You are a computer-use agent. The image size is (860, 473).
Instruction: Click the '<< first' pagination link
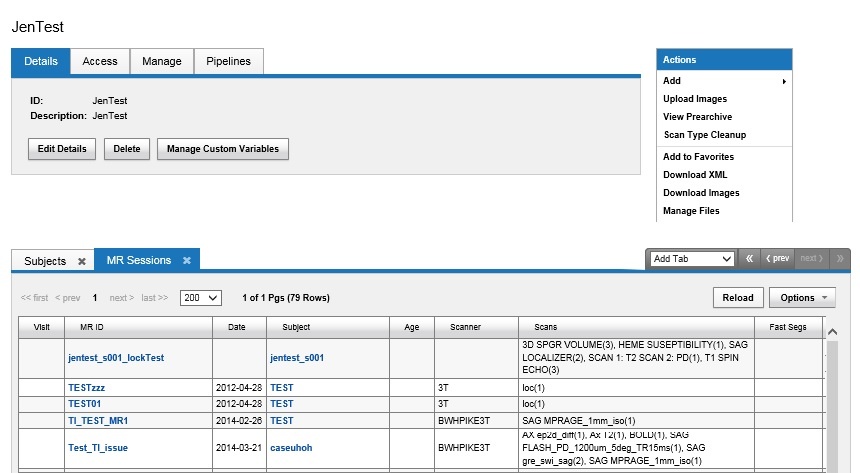coord(35,298)
